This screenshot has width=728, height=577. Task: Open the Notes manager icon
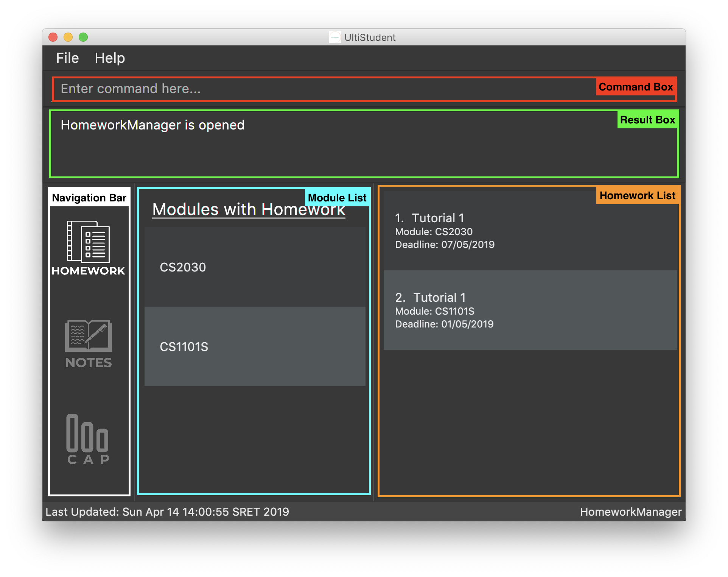point(89,344)
